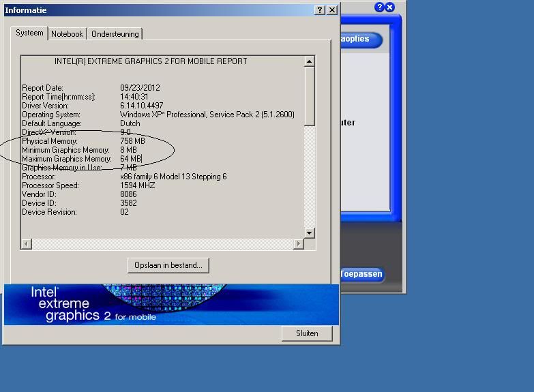Click the round blue help icon in background window
This screenshot has height=392, width=534.
(x=380, y=7)
